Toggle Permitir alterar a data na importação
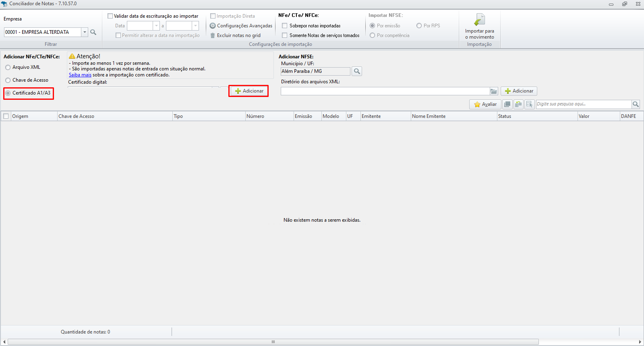This screenshot has height=346, width=644. coord(118,35)
